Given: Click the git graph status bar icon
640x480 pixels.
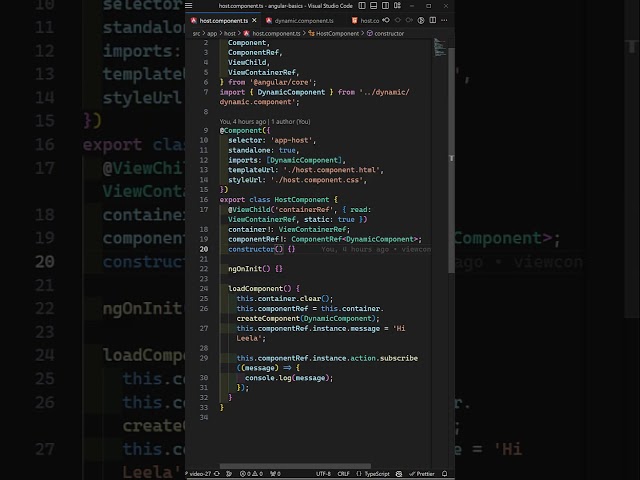Looking at the screenshot, I should (x=229, y=474).
